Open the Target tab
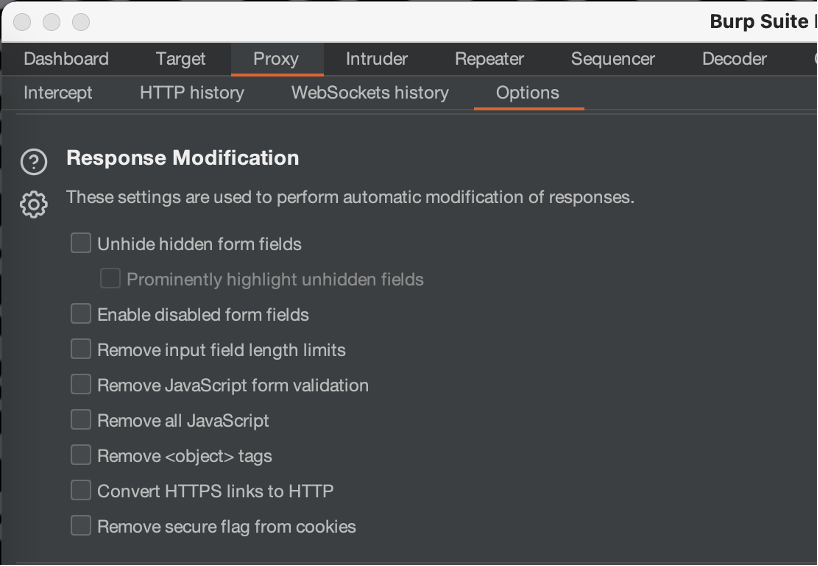Screen dimensions: 818x566 pyautogui.click(x=181, y=59)
